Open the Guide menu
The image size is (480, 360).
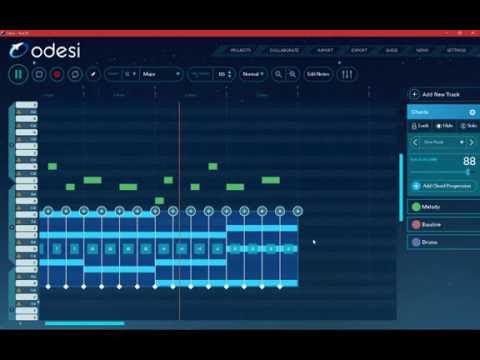[x=392, y=50]
